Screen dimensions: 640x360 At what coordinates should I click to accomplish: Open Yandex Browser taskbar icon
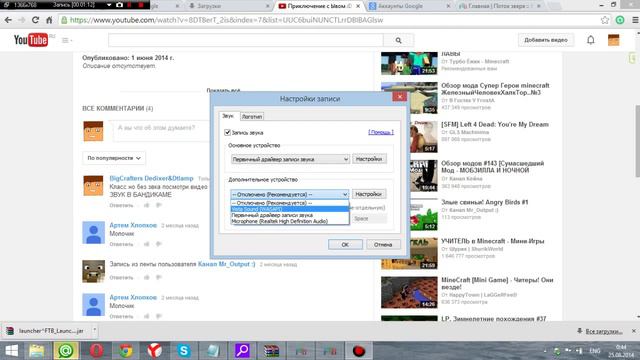click(154, 351)
